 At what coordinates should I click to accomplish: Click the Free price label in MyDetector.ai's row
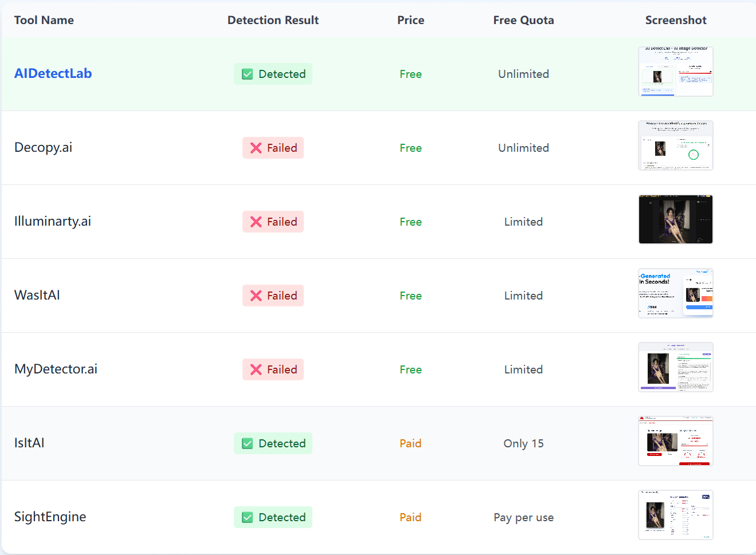pos(410,369)
